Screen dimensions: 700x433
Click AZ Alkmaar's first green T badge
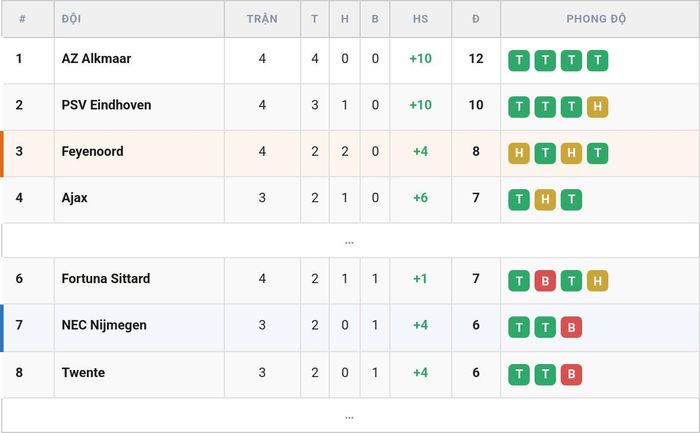pos(519,60)
